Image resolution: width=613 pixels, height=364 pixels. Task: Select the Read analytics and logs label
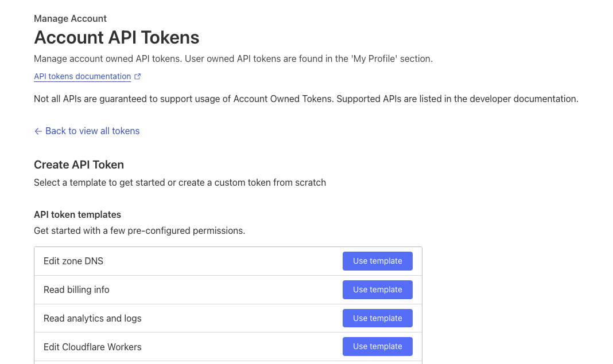pyautogui.click(x=92, y=318)
